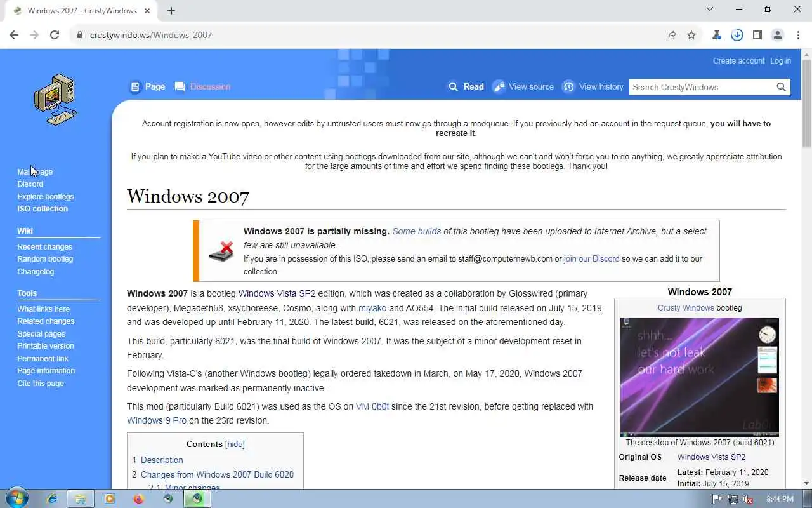Open Windows Media Player taskbar icon
812x508 pixels.
[110, 498]
